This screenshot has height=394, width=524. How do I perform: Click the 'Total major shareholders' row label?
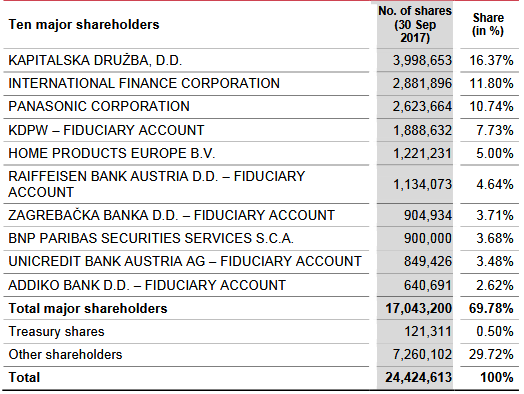click(x=88, y=308)
